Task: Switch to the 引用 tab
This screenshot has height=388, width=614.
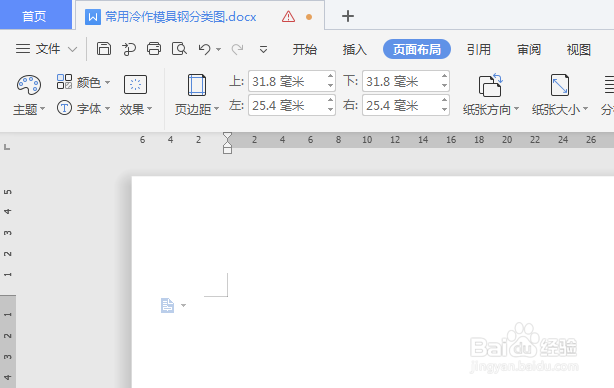Action: tap(479, 50)
